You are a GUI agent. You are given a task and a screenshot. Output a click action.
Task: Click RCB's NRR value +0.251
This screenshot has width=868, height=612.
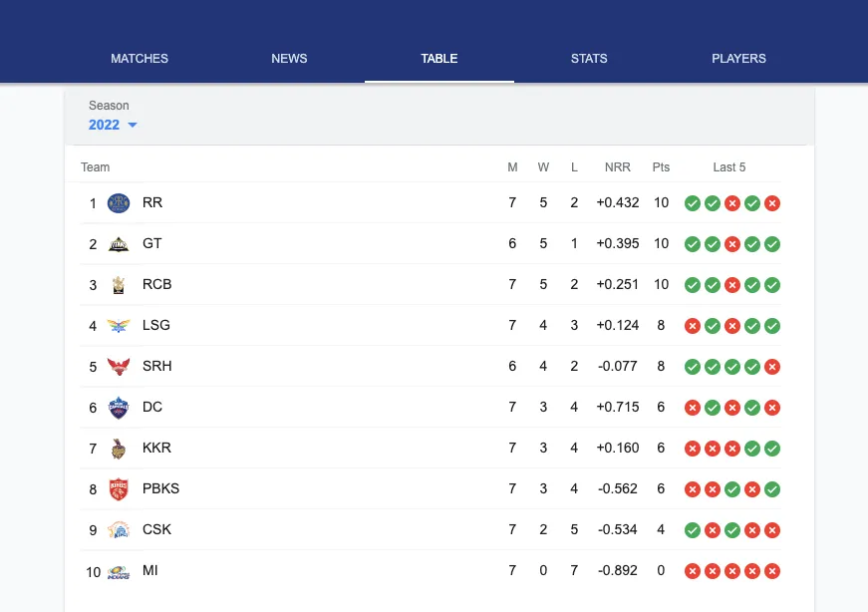pyautogui.click(x=618, y=284)
